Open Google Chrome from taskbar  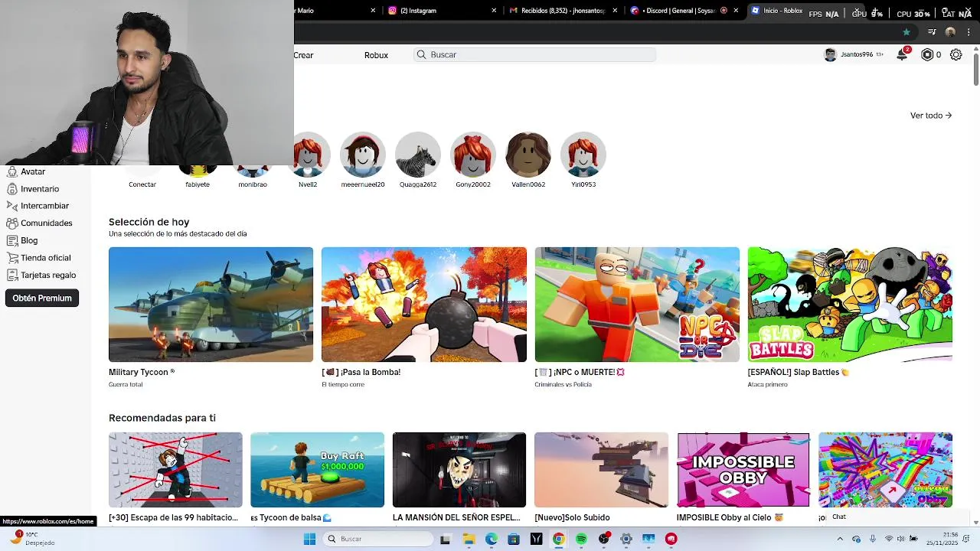pos(559,539)
